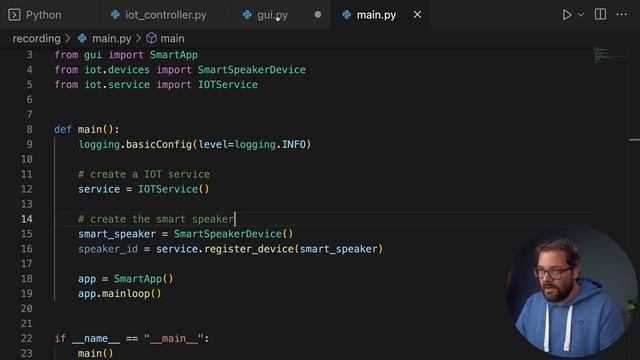
Task: Click 'register_device' method call
Action: pos(249,249)
